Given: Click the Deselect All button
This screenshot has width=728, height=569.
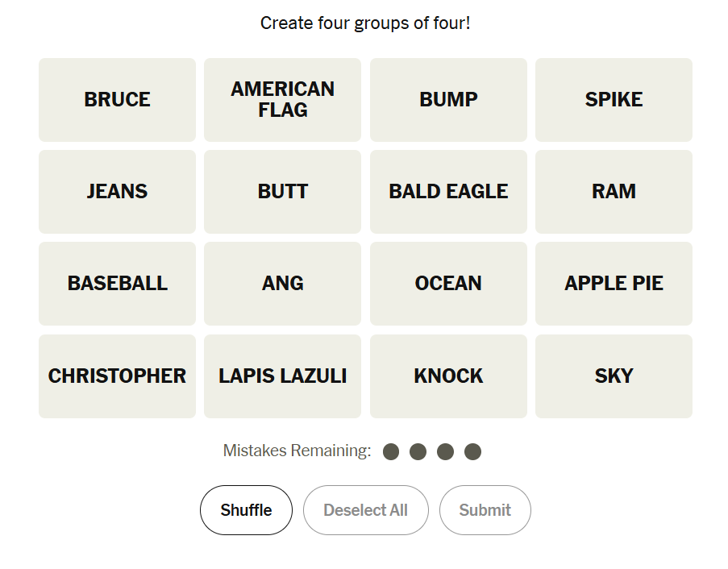Looking at the screenshot, I should [x=365, y=510].
